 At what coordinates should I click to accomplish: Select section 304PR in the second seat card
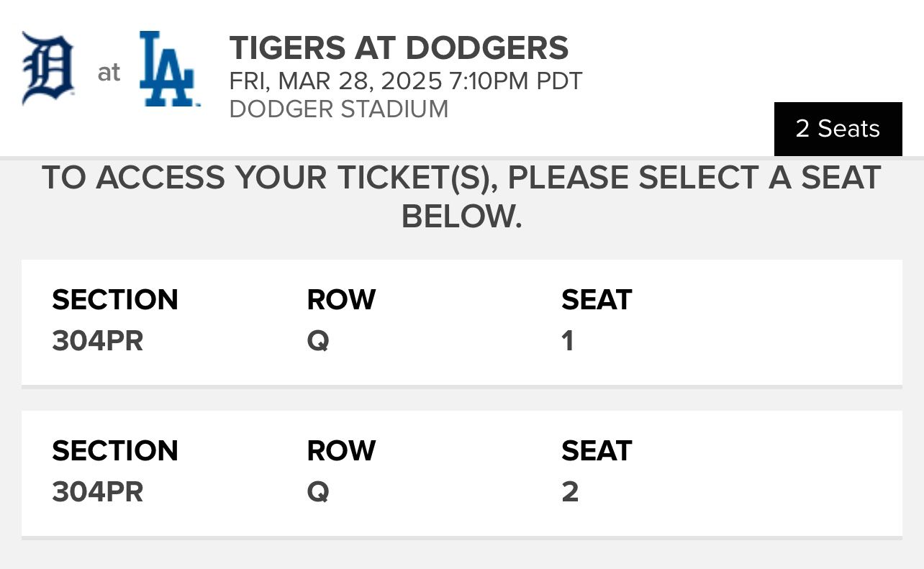[x=98, y=492]
